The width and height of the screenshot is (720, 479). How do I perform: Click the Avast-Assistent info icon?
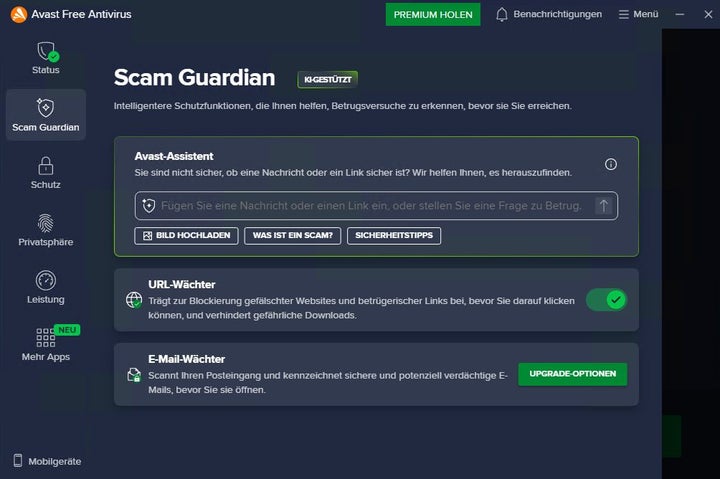(611, 164)
